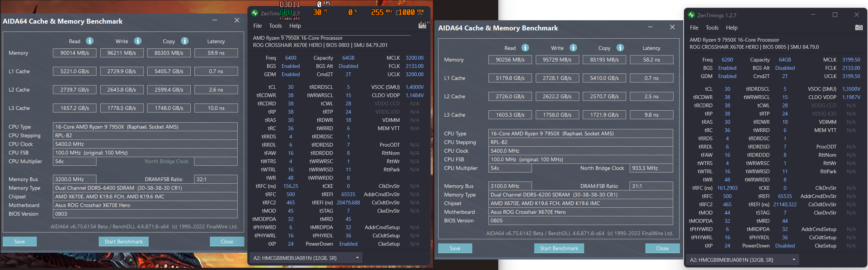The image size is (868, 270).
Task: Click Start Benchmark in left AIDA64 window
Action: [x=124, y=241]
